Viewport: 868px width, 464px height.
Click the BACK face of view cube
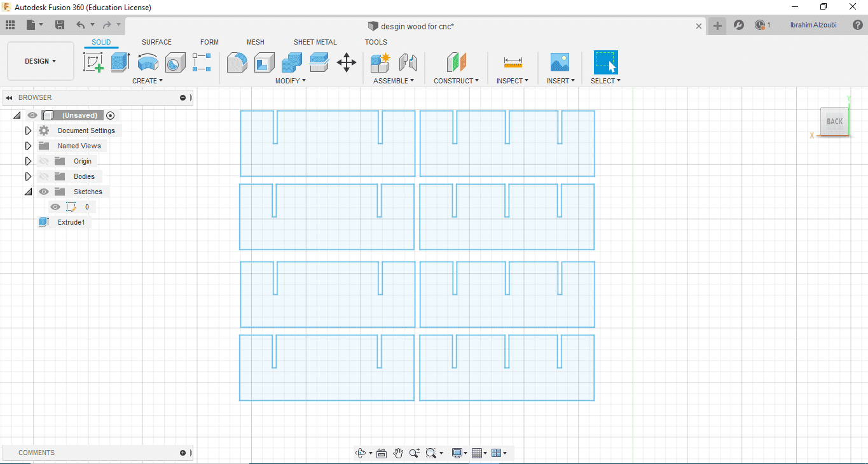click(834, 122)
